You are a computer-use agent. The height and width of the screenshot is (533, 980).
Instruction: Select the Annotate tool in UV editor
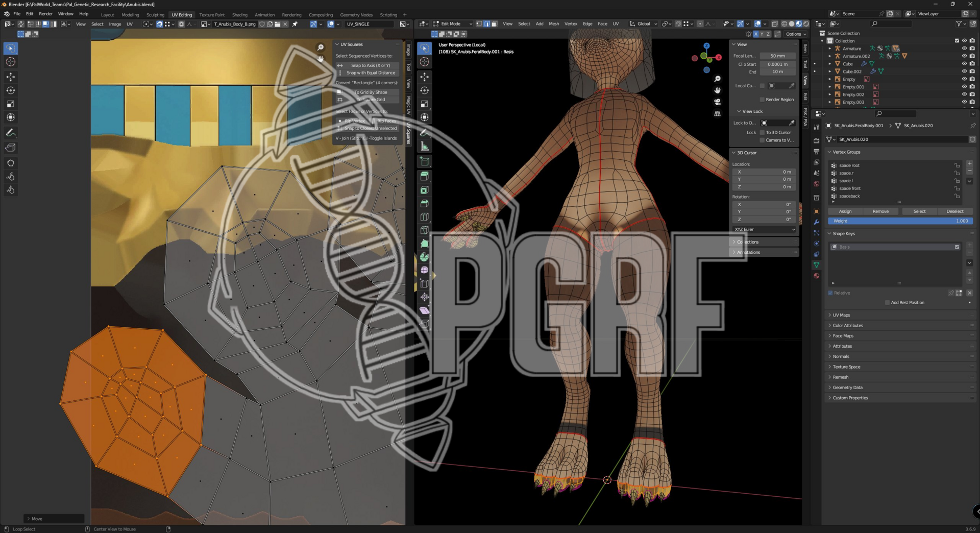11,133
